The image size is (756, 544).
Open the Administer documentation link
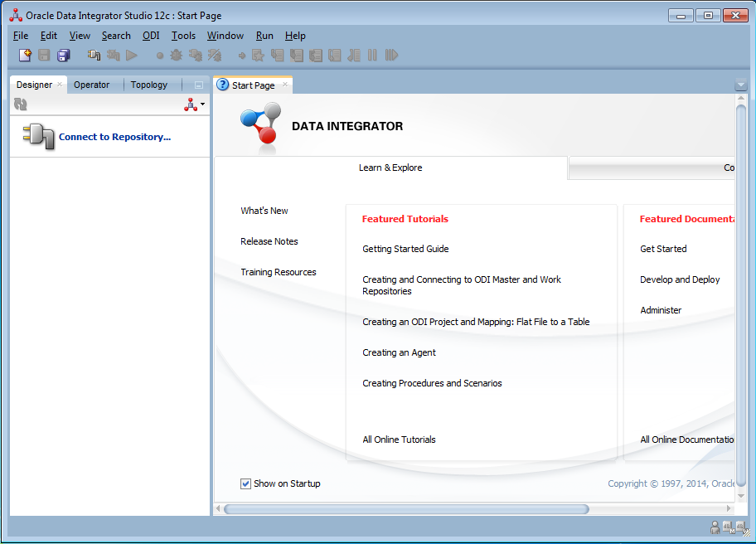coord(661,311)
